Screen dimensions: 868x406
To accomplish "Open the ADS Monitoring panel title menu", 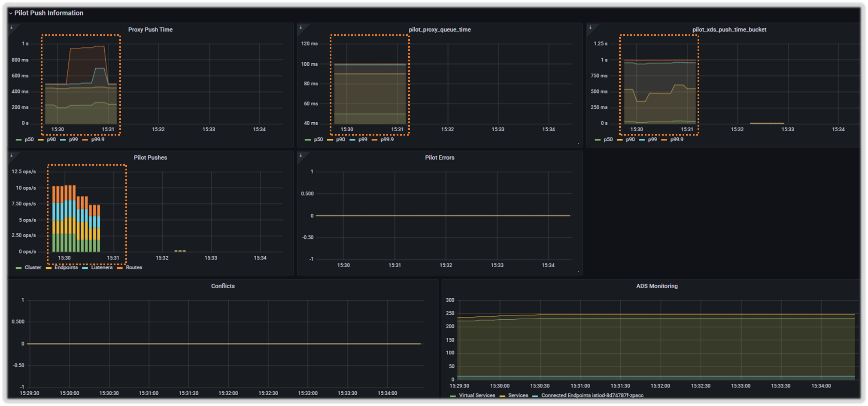I will coord(657,286).
